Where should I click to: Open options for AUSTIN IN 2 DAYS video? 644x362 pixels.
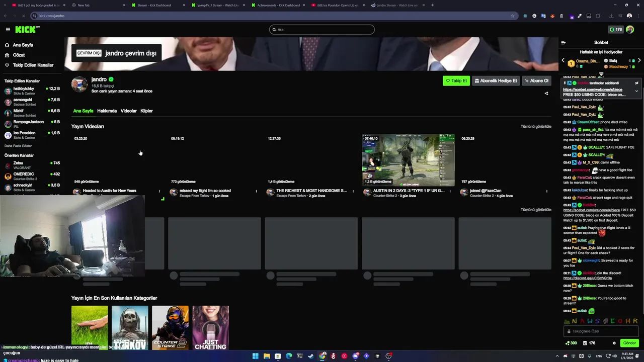click(x=450, y=191)
